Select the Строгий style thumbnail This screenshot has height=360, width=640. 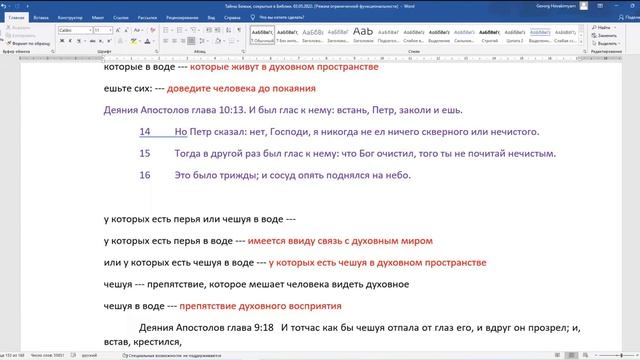tap(489, 36)
